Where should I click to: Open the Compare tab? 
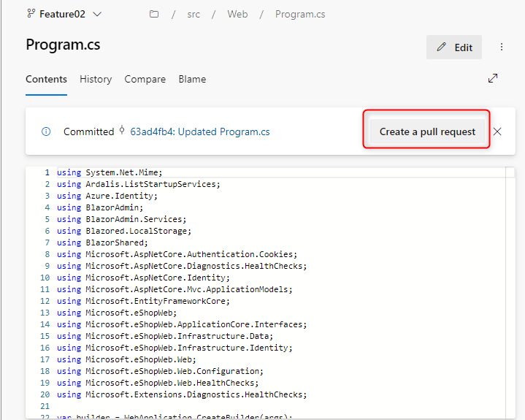[x=145, y=79]
